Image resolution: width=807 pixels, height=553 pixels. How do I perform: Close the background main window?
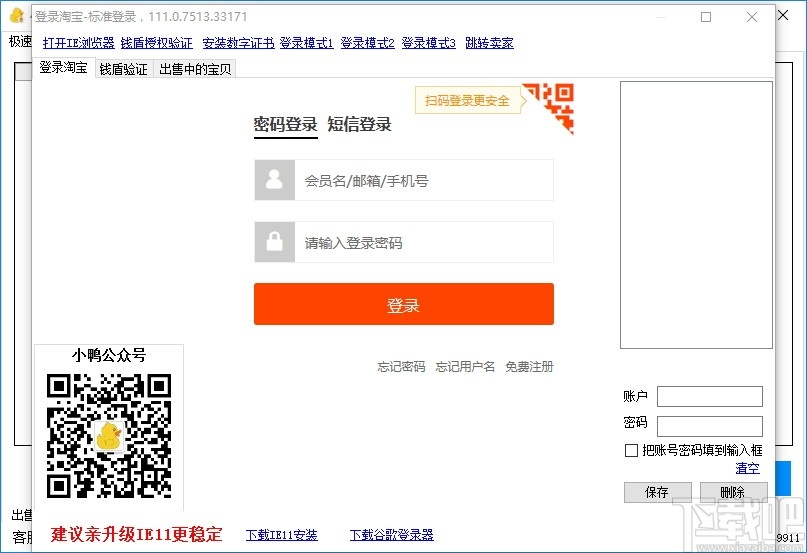(x=783, y=15)
